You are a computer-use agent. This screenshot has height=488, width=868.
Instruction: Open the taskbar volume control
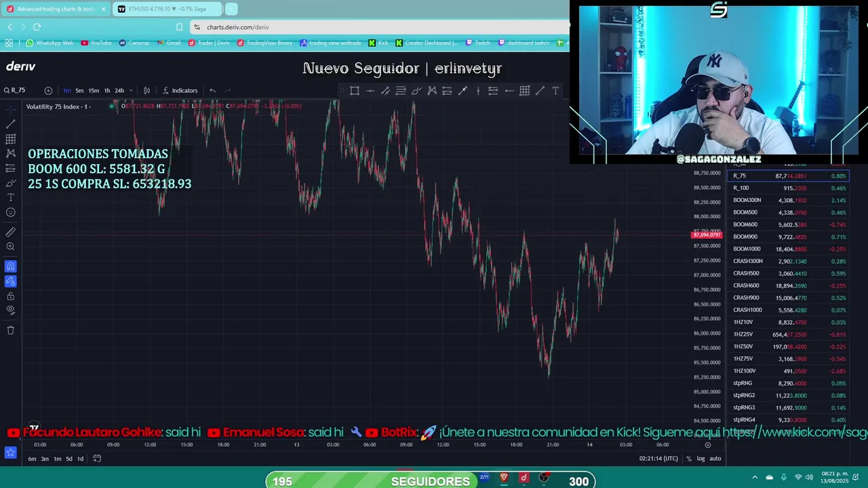click(810, 478)
